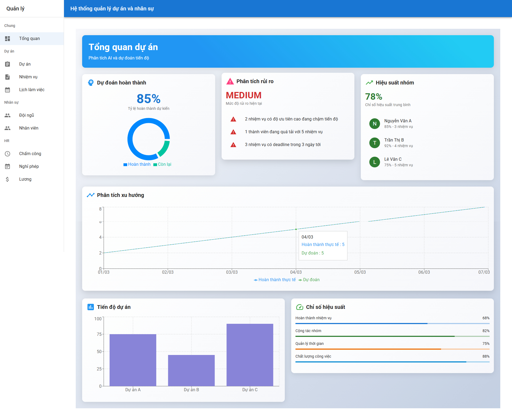Click the Đội ngũ group icon
Screen dimensions: 512x420
point(7,115)
